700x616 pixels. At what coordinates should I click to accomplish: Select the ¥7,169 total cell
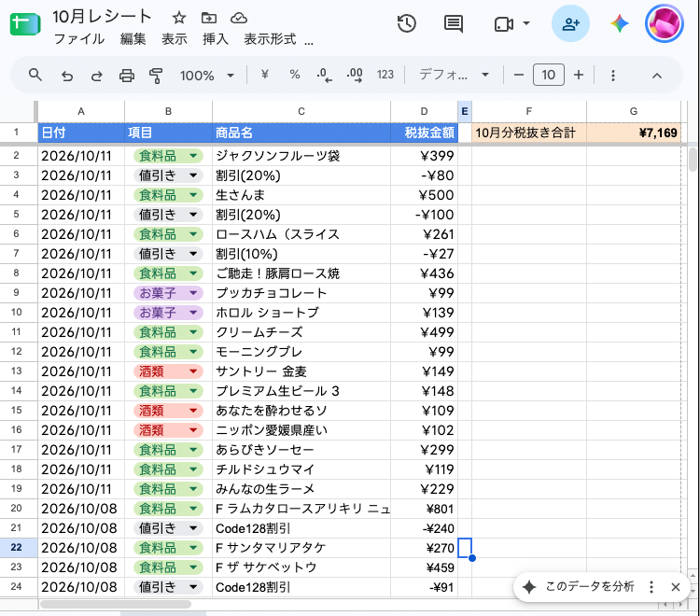(x=634, y=133)
